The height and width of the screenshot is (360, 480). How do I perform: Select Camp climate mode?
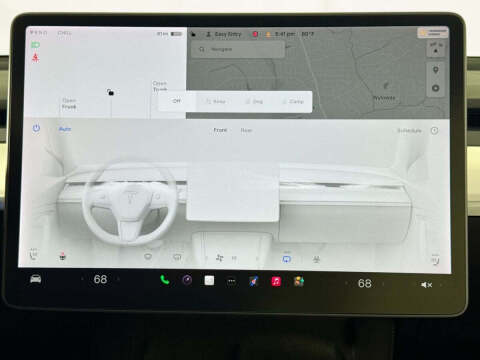pos(293,101)
